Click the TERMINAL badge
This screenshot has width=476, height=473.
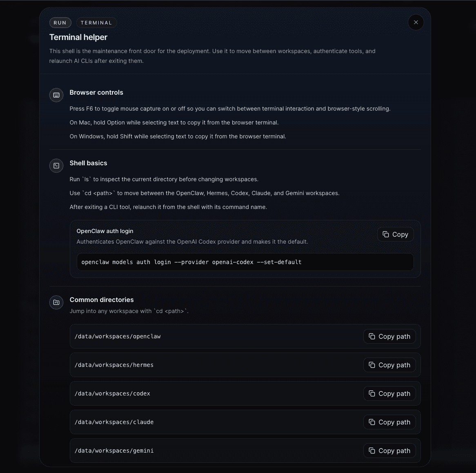[x=96, y=23]
